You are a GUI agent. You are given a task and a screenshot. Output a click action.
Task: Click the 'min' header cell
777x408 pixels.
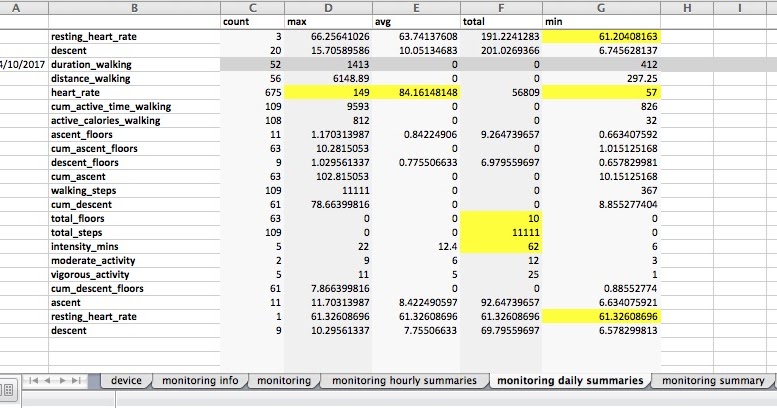pyautogui.click(x=601, y=22)
